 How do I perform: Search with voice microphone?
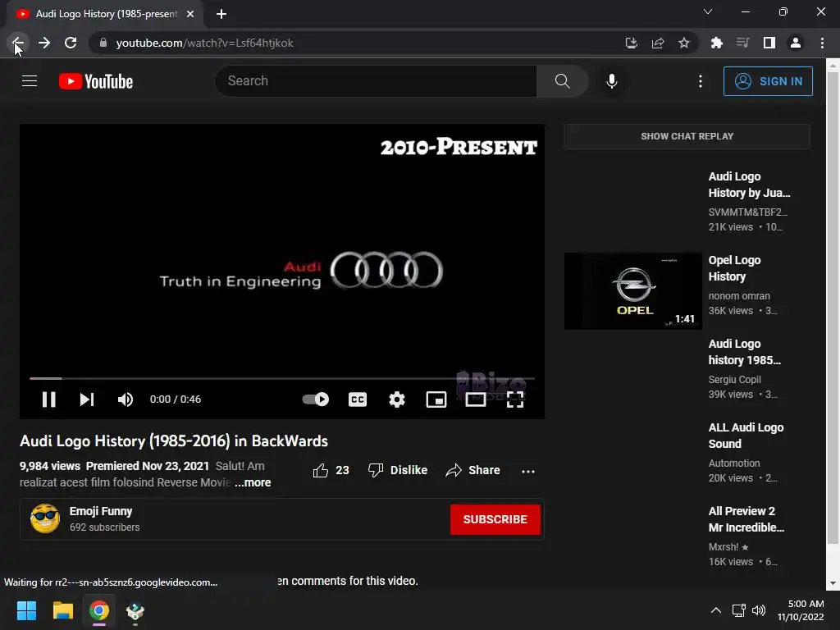click(612, 81)
